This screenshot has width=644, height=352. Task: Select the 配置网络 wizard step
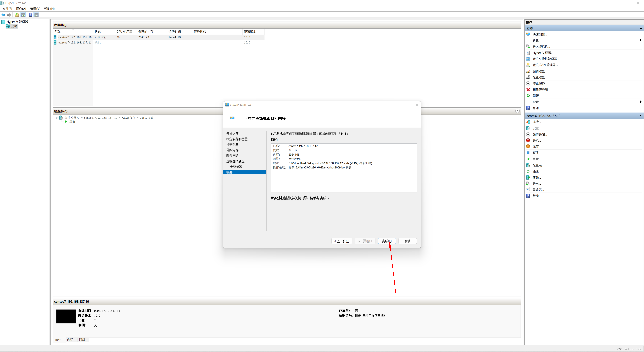(x=233, y=156)
